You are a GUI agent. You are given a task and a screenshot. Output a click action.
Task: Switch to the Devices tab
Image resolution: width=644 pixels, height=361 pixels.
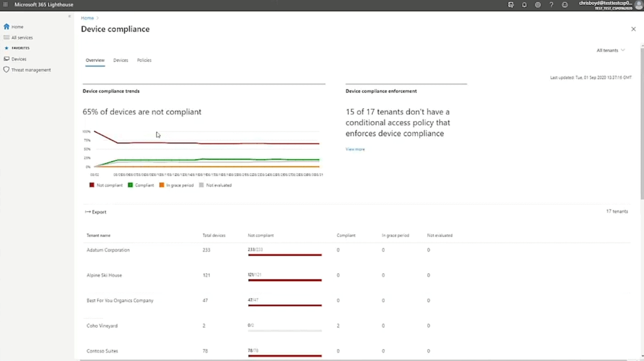(120, 60)
